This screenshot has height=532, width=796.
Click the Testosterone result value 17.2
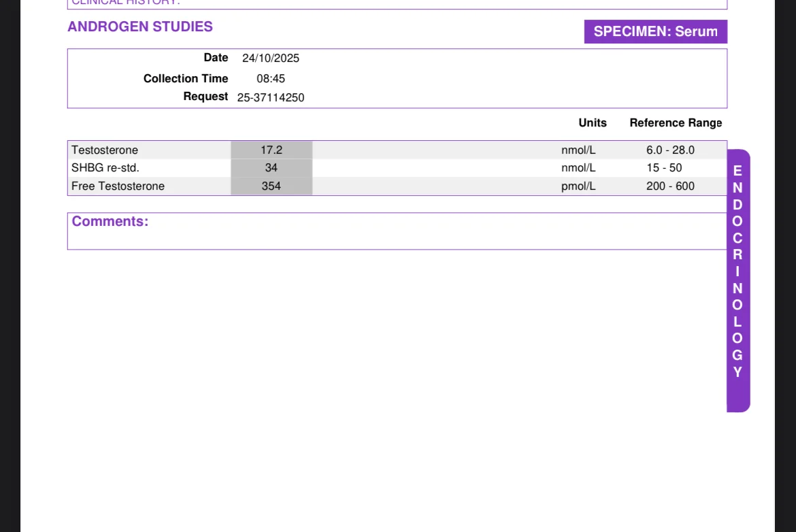point(271,150)
